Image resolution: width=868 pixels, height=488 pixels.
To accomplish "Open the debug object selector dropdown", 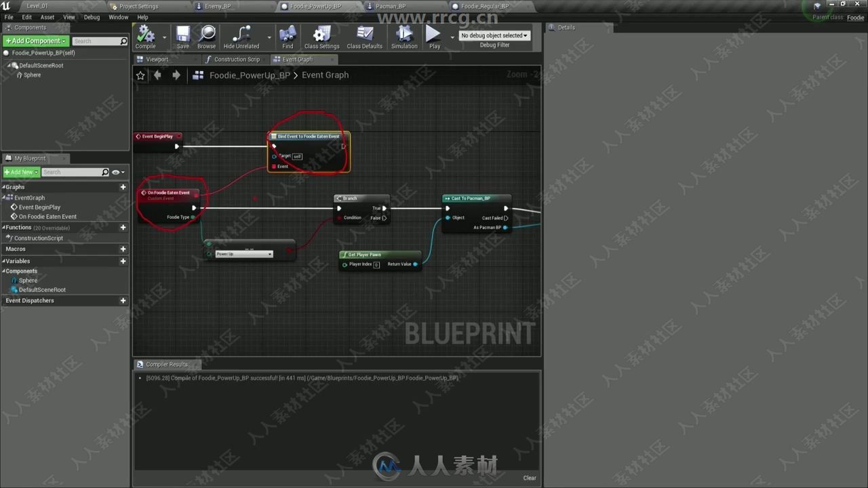I will tap(494, 35).
